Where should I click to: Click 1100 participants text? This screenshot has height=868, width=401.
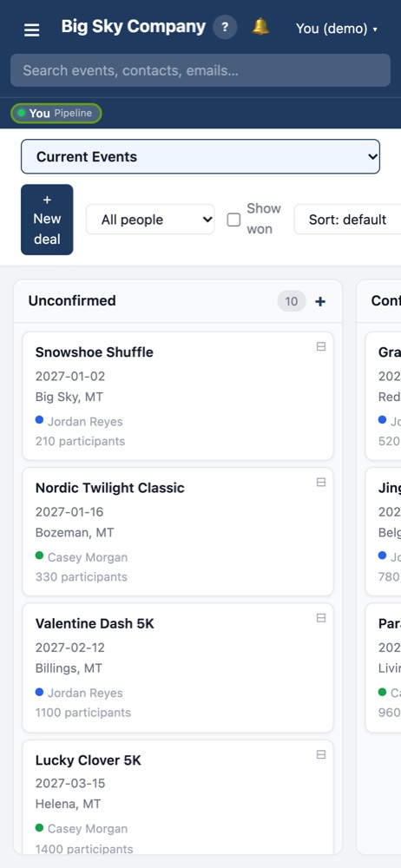[83, 713]
